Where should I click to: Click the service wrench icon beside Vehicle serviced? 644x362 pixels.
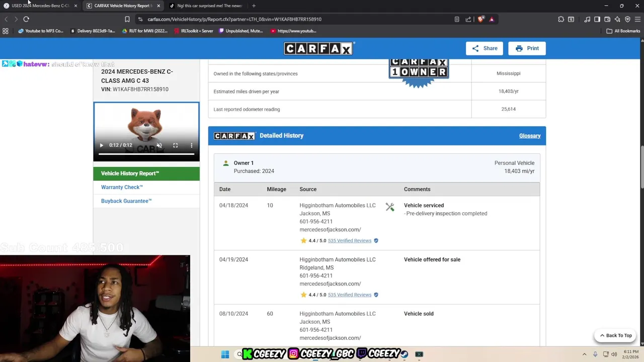tap(390, 207)
